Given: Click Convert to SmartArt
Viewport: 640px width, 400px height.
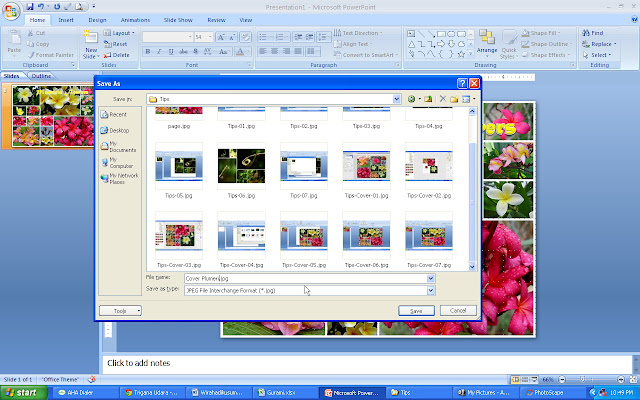Looking at the screenshot, I should (x=366, y=55).
